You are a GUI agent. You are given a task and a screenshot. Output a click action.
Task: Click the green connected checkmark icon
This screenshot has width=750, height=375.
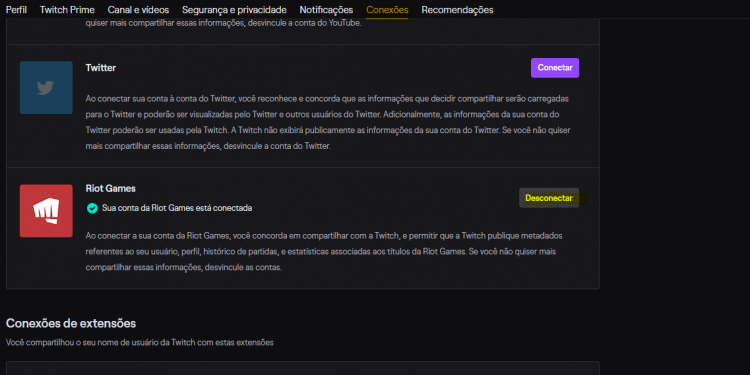tap(92, 209)
